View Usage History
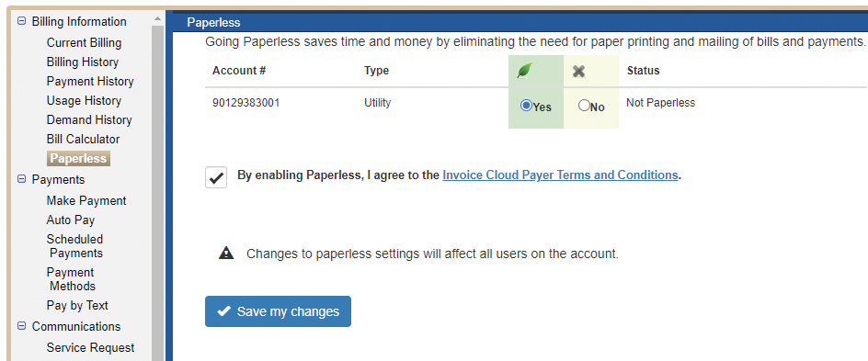868x361 pixels. point(85,101)
